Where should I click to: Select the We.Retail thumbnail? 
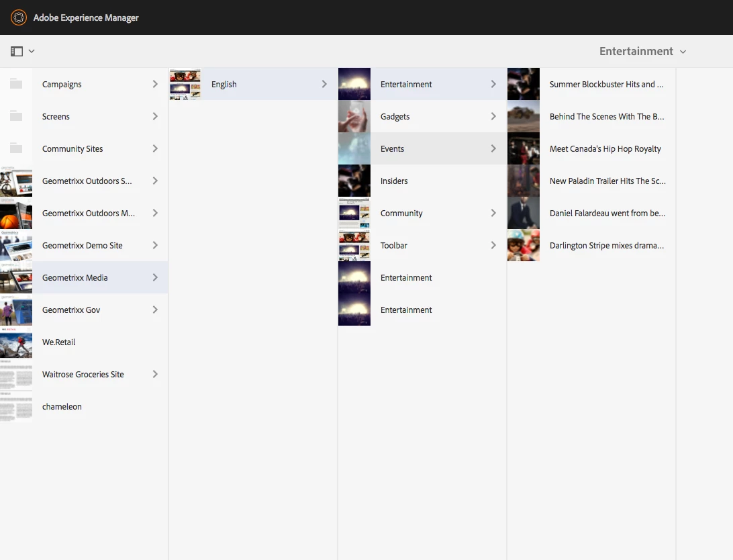(16, 342)
